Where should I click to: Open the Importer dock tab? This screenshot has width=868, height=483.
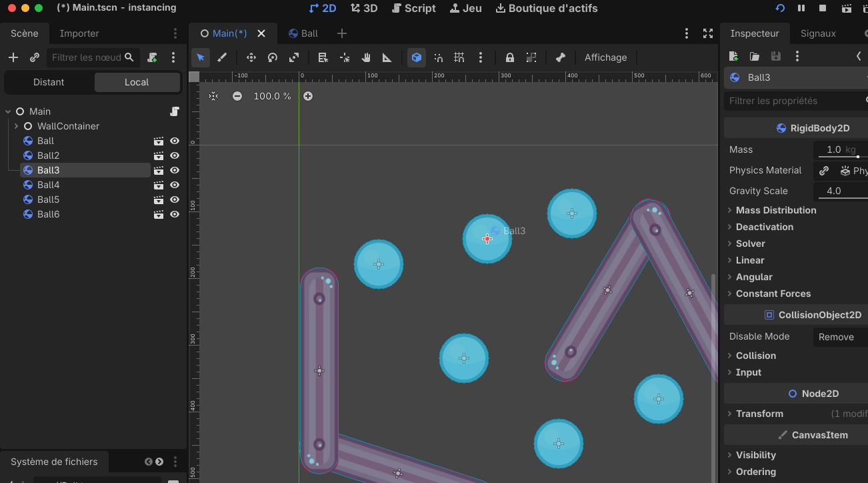(x=79, y=33)
